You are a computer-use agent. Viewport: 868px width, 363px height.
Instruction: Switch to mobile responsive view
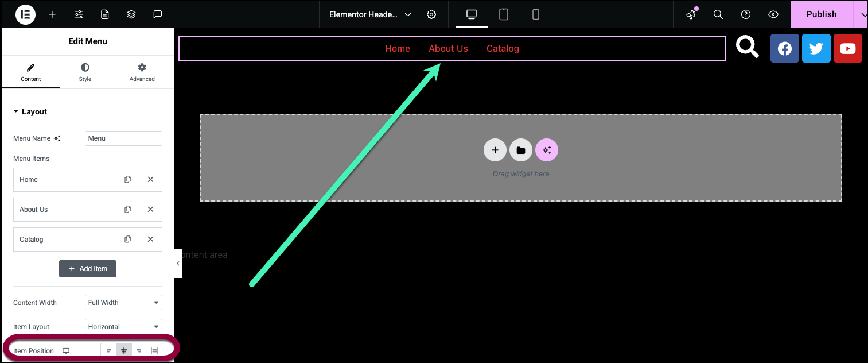(536, 14)
